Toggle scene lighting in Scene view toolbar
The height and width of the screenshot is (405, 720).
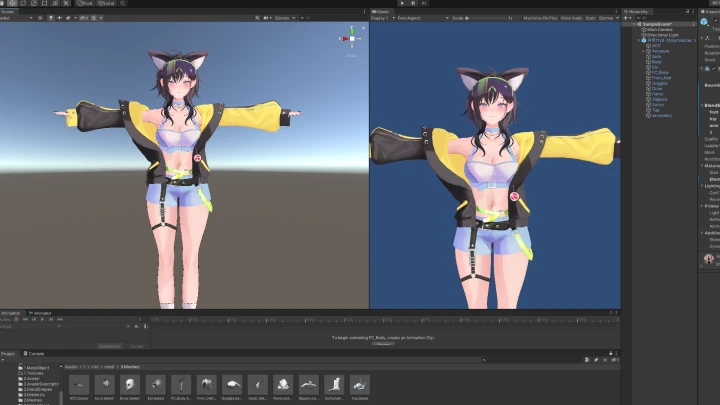[51, 18]
